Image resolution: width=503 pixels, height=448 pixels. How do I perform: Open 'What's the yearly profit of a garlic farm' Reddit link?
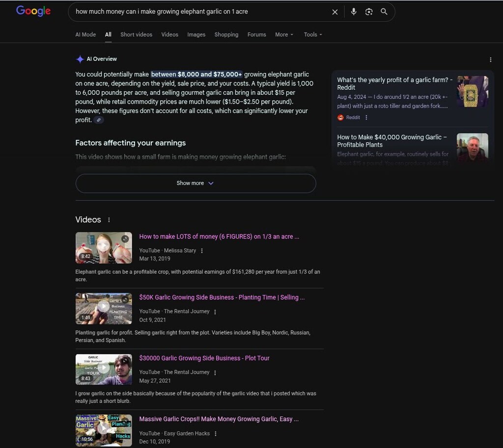pos(394,83)
